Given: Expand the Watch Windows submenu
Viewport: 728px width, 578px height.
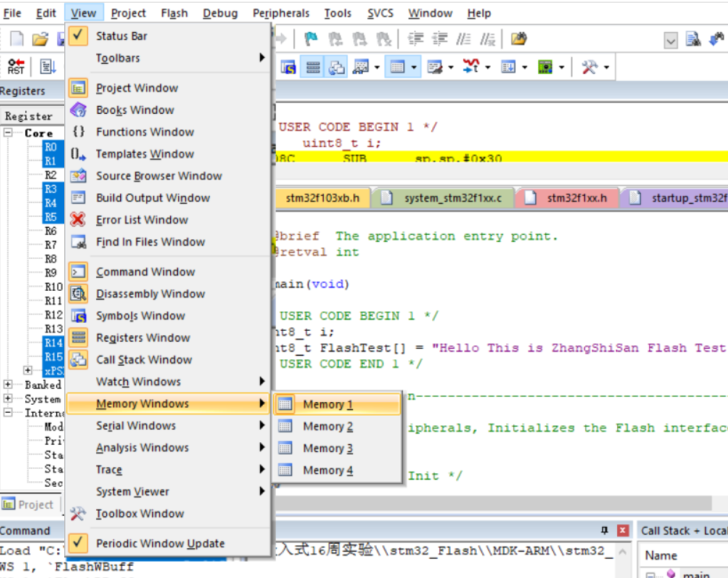Looking at the screenshot, I should pyautogui.click(x=169, y=382).
